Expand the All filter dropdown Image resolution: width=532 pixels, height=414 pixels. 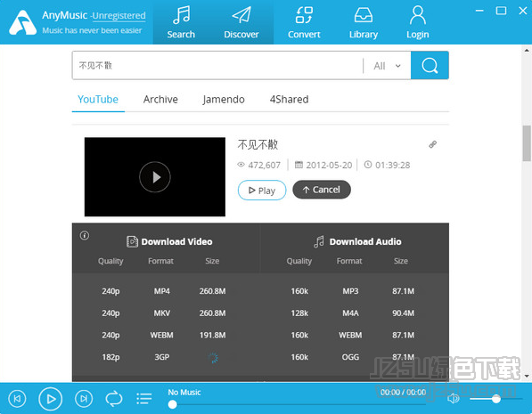tap(387, 66)
